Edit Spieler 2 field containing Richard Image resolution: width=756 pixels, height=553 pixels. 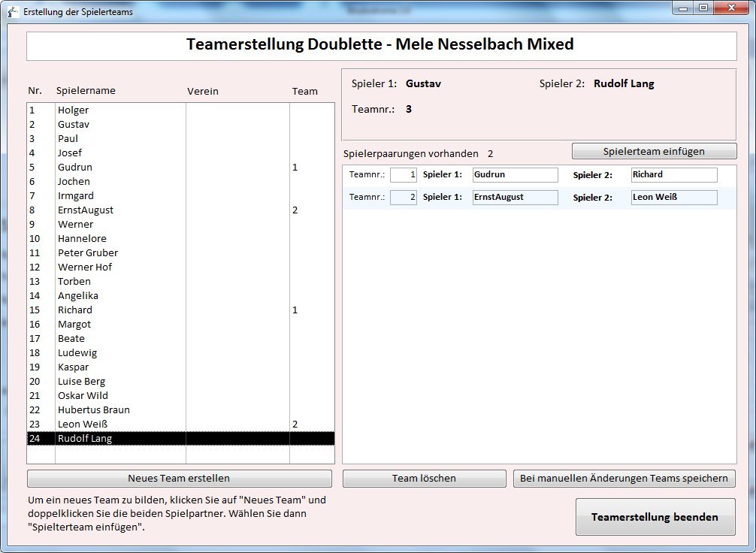coord(673,175)
